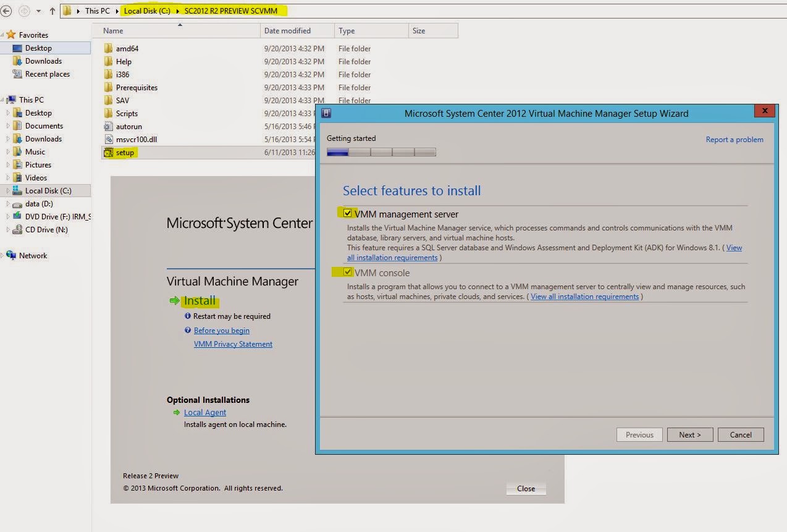Screen dimensions: 787x532
Task: Click This PC in the address breadcrumb
Action: click(x=97, y=11)
